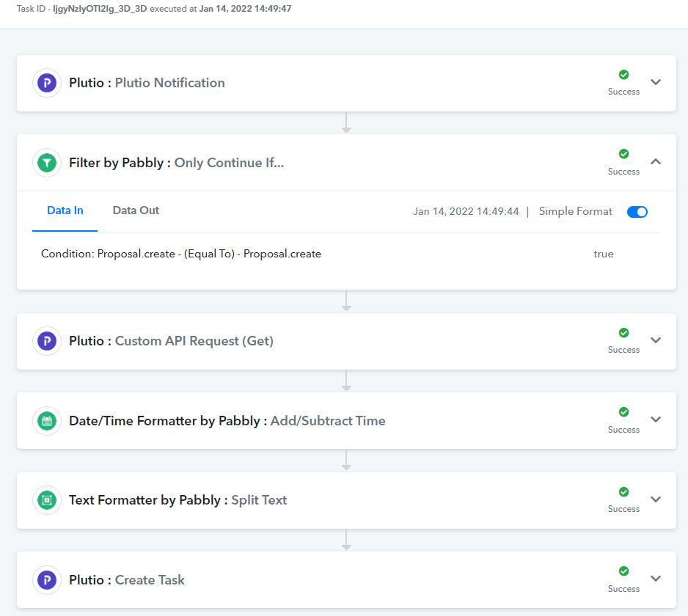Click success checkmark on Filter by Pabbly step
The height and width of the screenshot is (616, 688).
tap(623, 154)
